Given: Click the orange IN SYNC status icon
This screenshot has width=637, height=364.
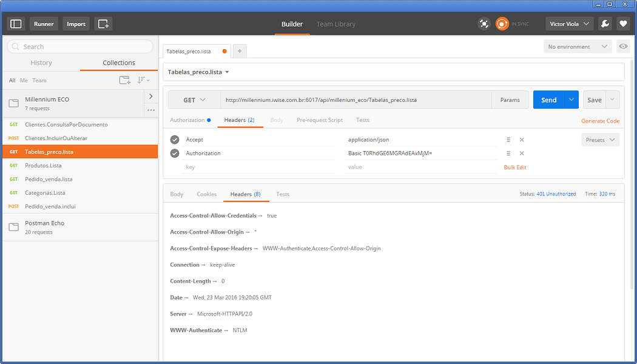Looking at the screenshot, I should [502, 24].
